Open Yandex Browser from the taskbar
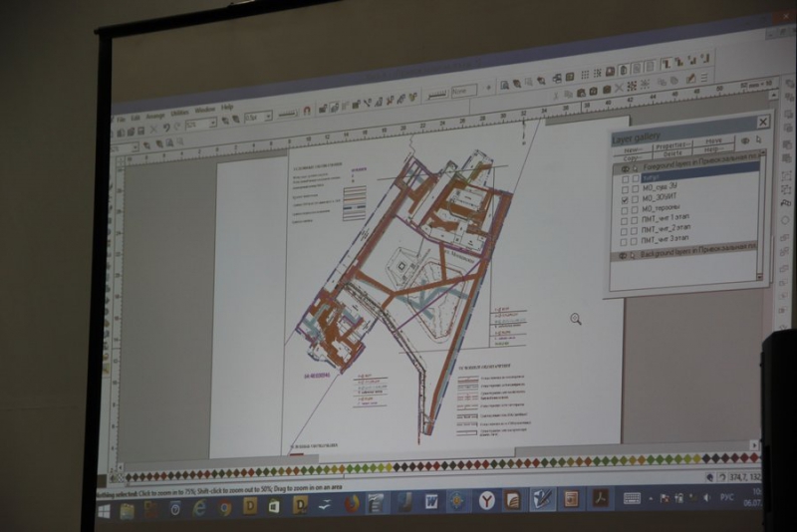797x532 pixels. point(486,500)
